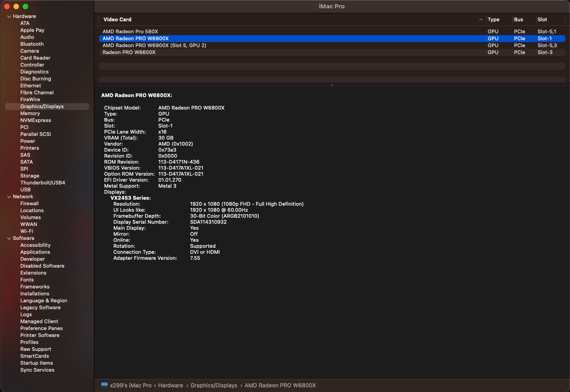
Task: Select Disc Burning item
Action: (x=36, y=79)
